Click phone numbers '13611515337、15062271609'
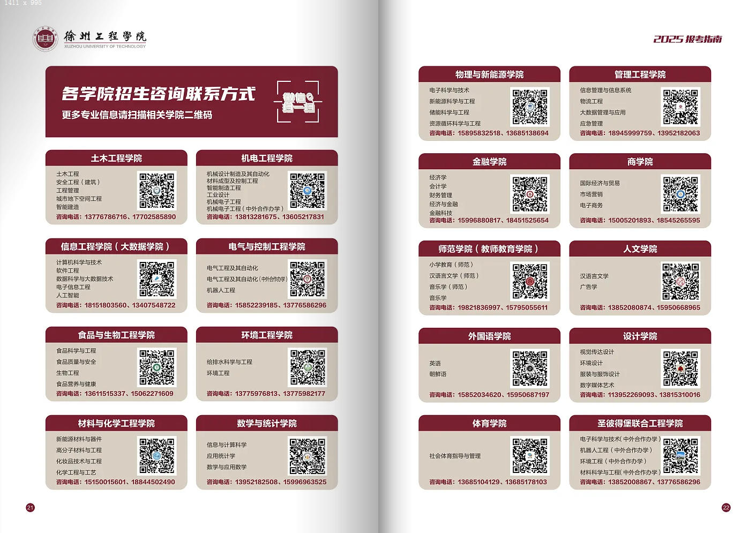This screenshot has height=533, width=756. [129, 394]
